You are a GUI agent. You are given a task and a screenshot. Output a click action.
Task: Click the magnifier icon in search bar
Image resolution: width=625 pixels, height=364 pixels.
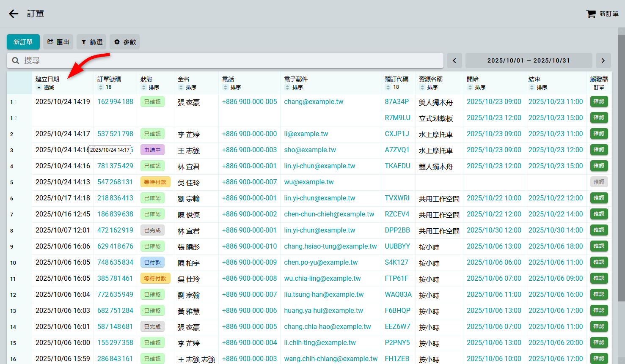pyautogui.click(x=16, y=60)
